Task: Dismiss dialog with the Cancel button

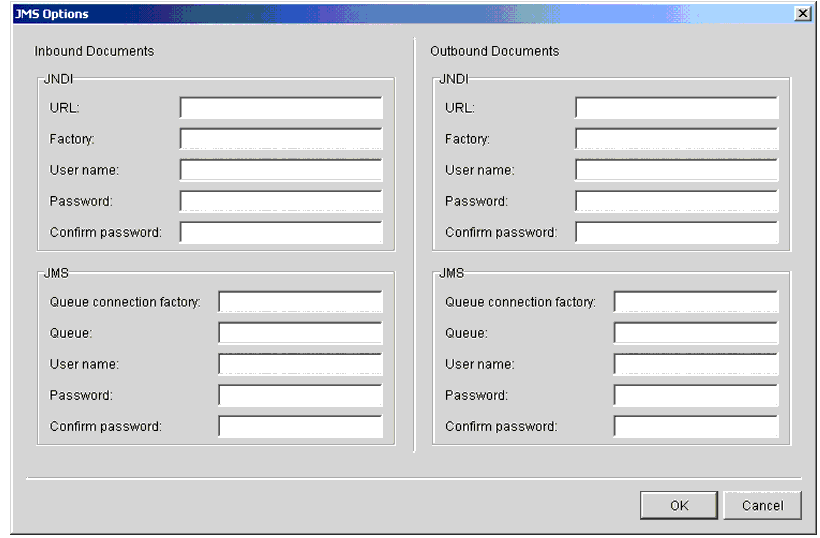Action: pyautogui.click(x=762, y=506)
